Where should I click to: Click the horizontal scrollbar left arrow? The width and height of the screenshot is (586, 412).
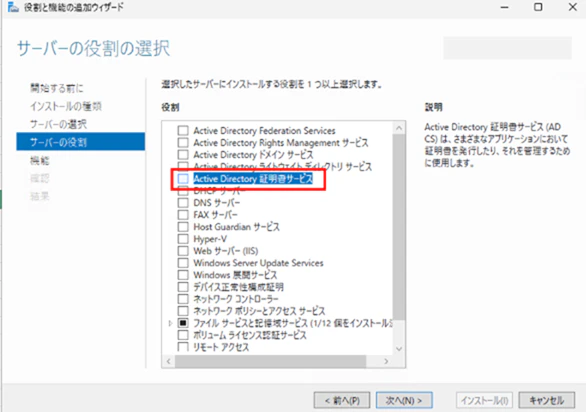[x=169, y=361]
